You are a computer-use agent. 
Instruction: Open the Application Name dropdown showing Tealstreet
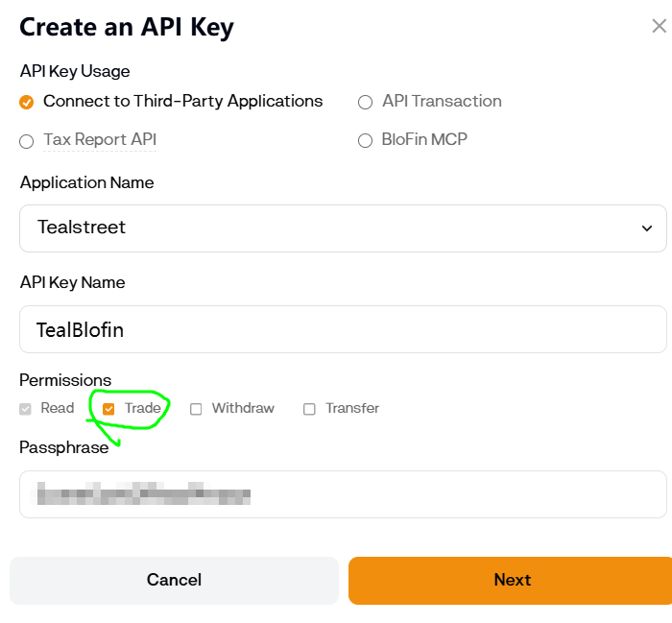click(343, 228)
